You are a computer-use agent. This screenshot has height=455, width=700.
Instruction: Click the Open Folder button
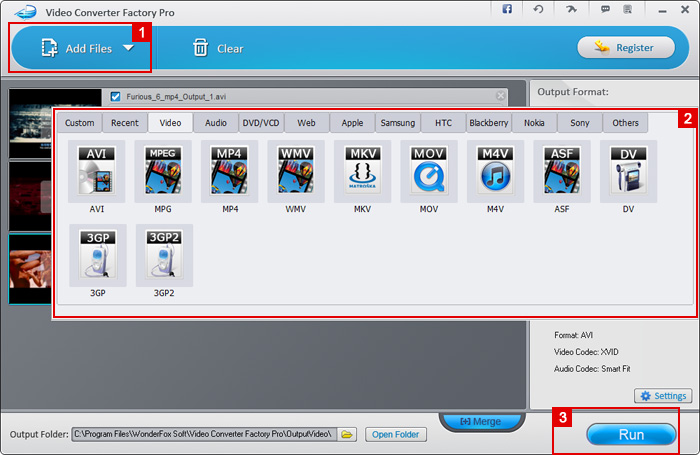click(x=396, y=434)
